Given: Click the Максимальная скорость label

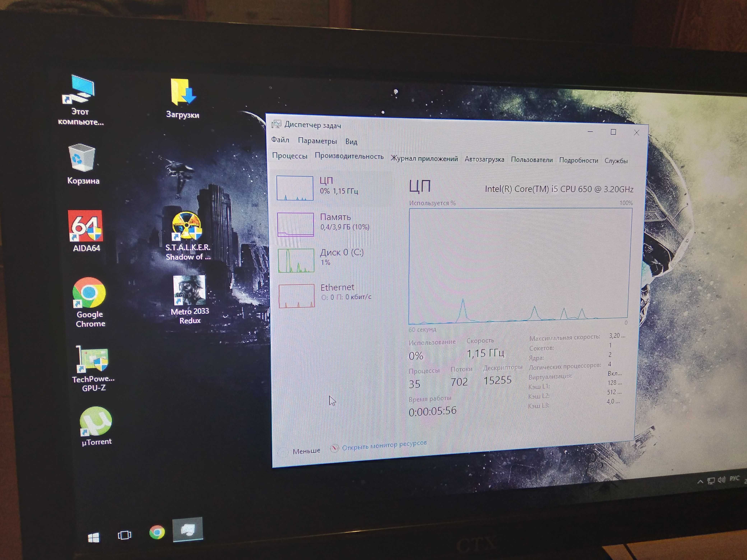Looking at the screenshot, I should (565, 338).
